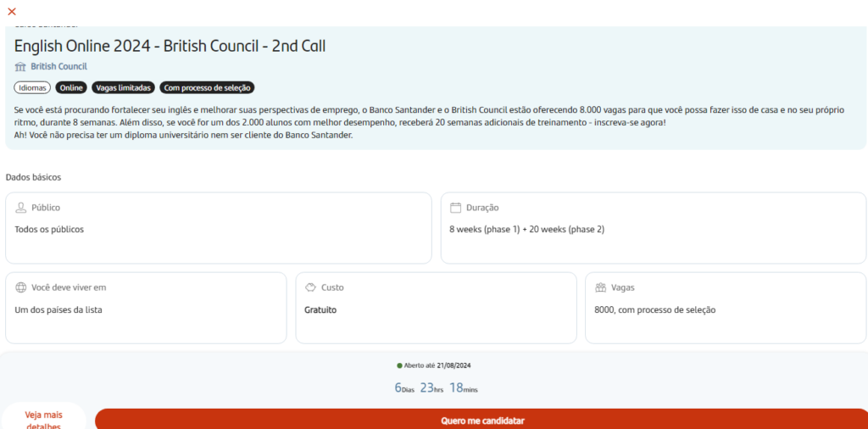Viewport: 868px width, 429px height.
Task: Click 8000, com processo de seleção text
Action: 655,310
